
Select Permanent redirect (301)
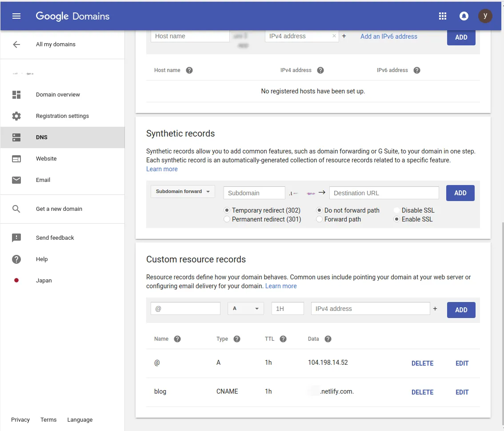tap(227, 219)
